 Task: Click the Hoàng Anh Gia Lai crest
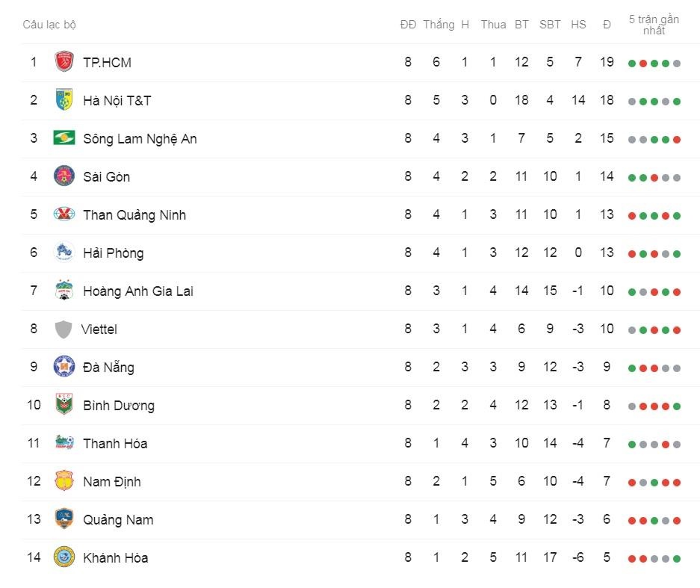(64, 291)
